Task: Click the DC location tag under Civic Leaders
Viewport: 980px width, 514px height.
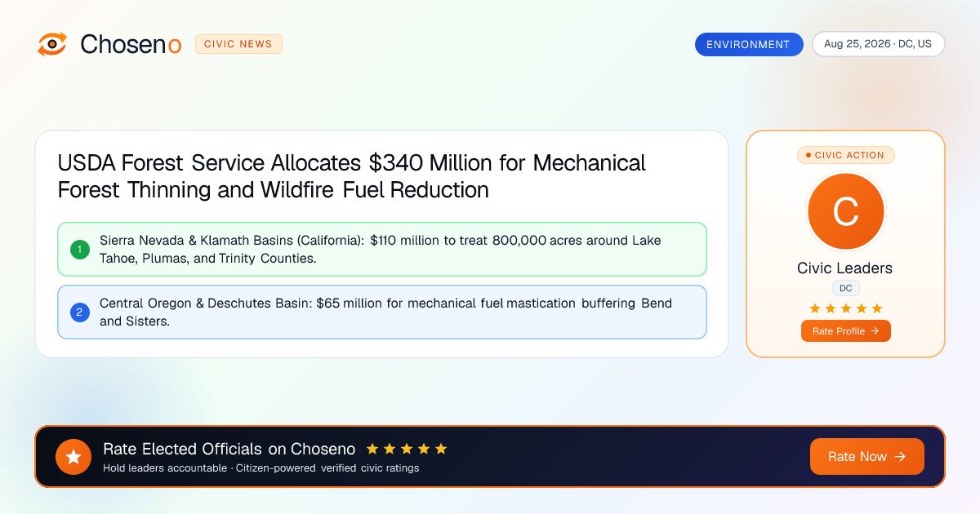Action: [x=845, y=288]
